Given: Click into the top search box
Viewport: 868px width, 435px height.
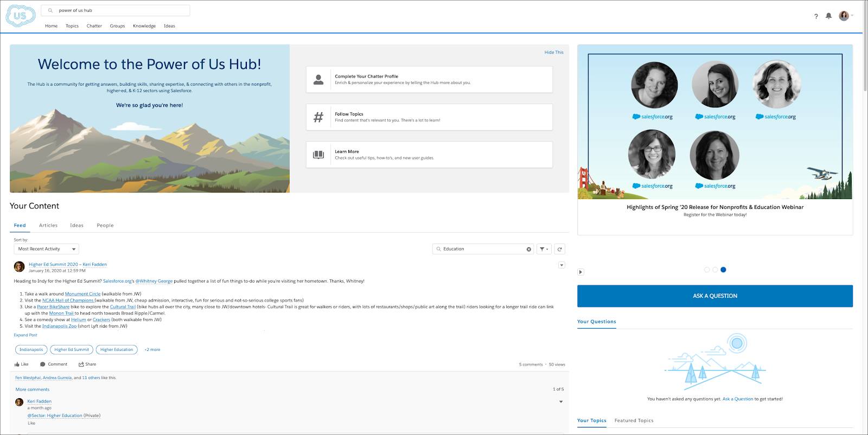Looking at the screenshot, I should click(116, 10).
